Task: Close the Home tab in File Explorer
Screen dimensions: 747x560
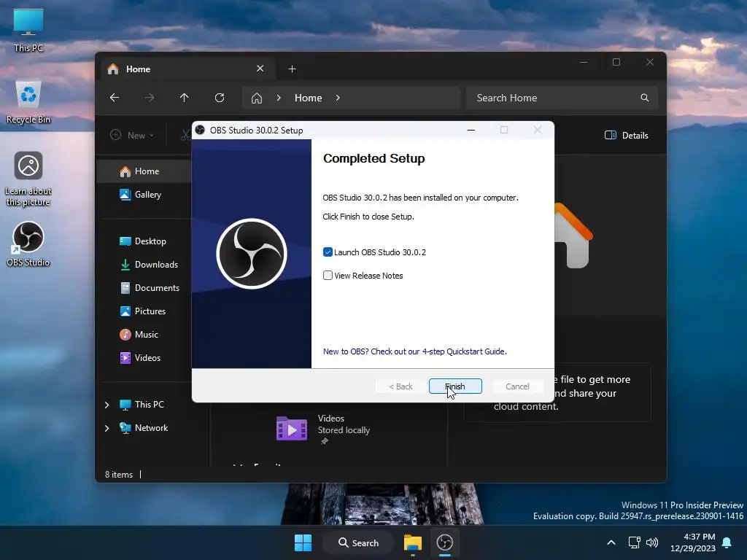Action: 260,69
